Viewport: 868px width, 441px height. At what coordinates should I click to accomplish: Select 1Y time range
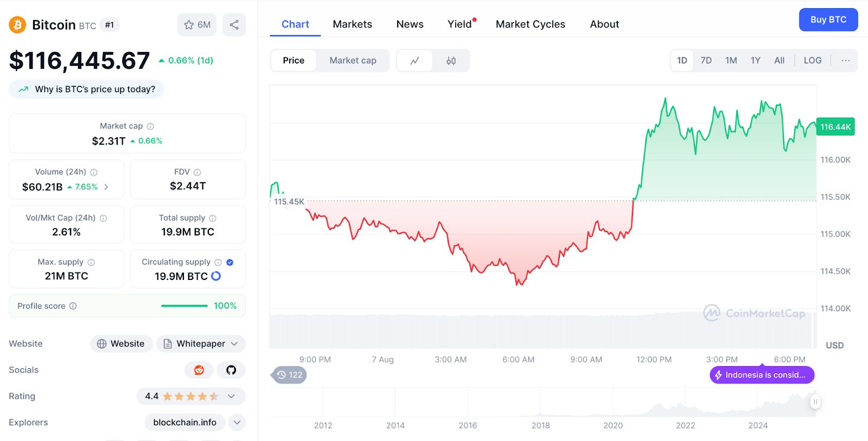[x=755, y=60]
